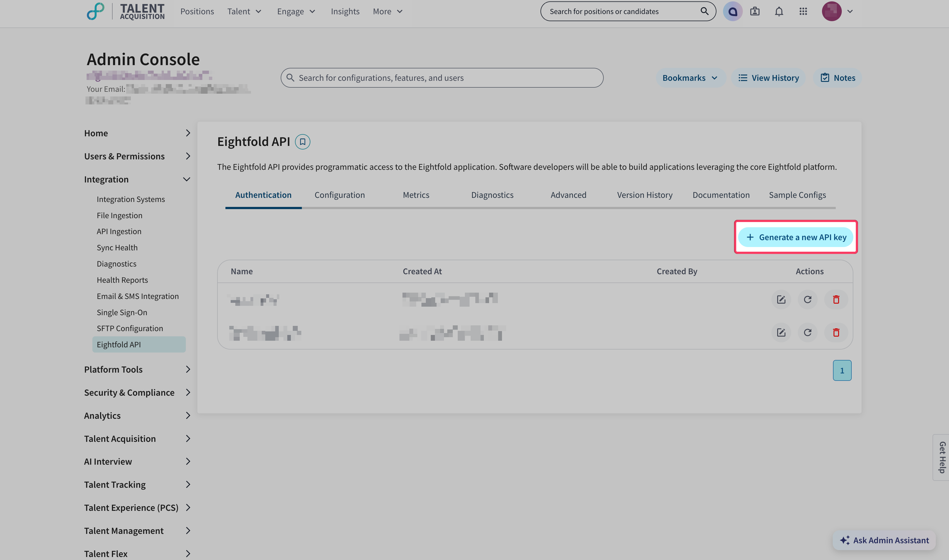Screen dimensions: 949x560
Task: Click the bookmark icon next to Eightfold API
Action: click(302, 142)
